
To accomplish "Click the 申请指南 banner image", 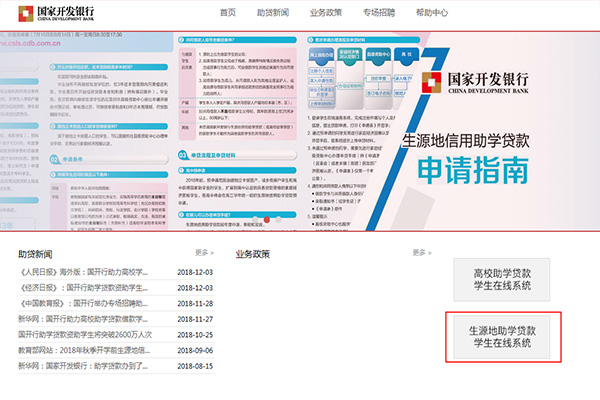I will click(x=300, y=131).
